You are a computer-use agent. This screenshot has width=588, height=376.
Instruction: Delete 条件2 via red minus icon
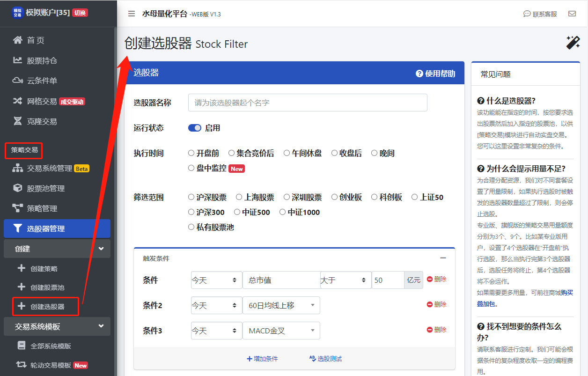pyautogui.click(x=430, y=304)
